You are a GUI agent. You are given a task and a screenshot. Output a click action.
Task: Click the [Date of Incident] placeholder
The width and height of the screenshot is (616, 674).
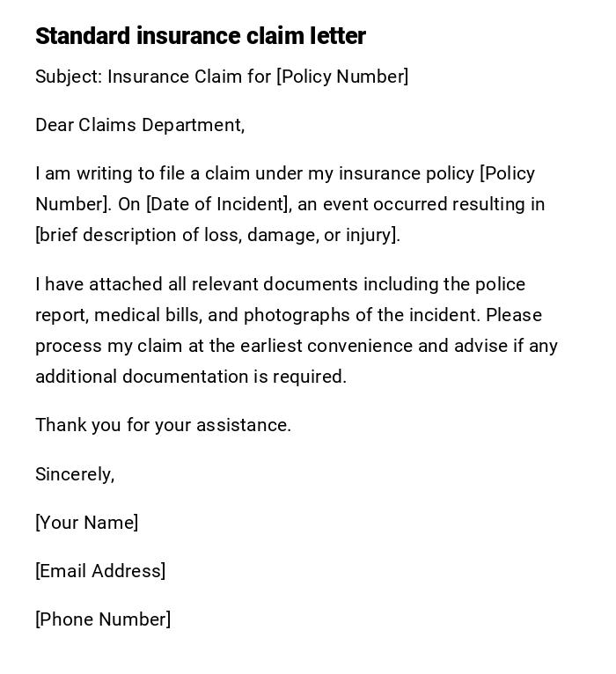(217, 204)
